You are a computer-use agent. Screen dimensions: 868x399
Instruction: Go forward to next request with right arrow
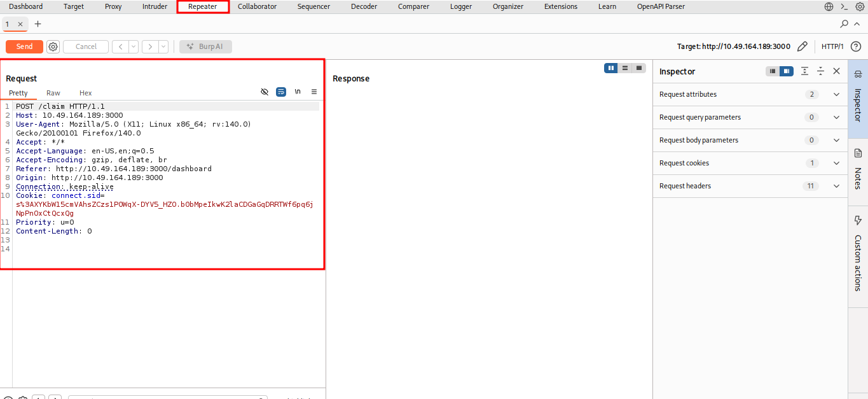[x=150, y=46]
